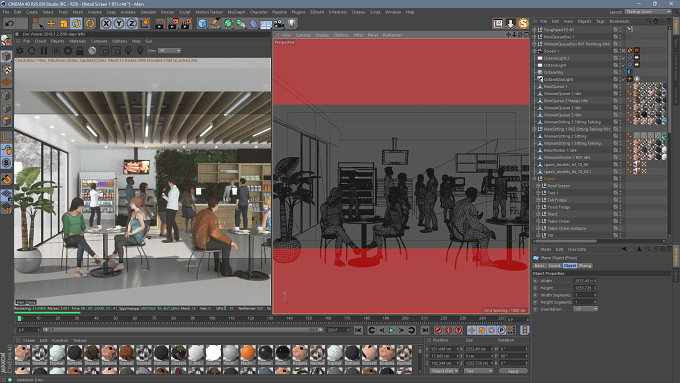
Task: Select the Move tool in top toolbar
Action: (51, 23)
